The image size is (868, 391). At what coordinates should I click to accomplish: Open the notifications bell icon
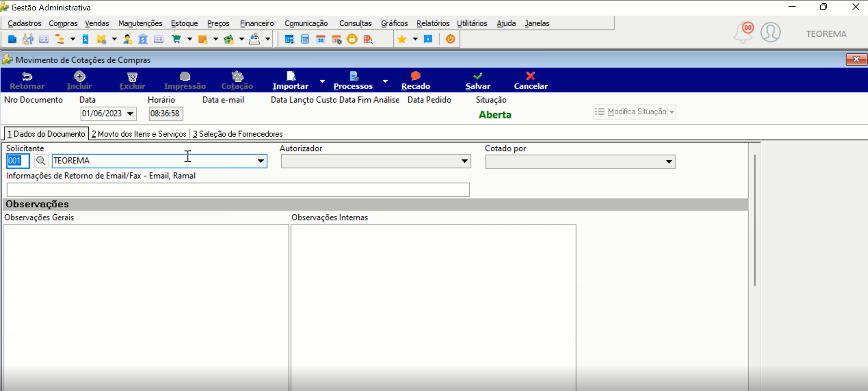pyautogui.click(x=743, y=33)
